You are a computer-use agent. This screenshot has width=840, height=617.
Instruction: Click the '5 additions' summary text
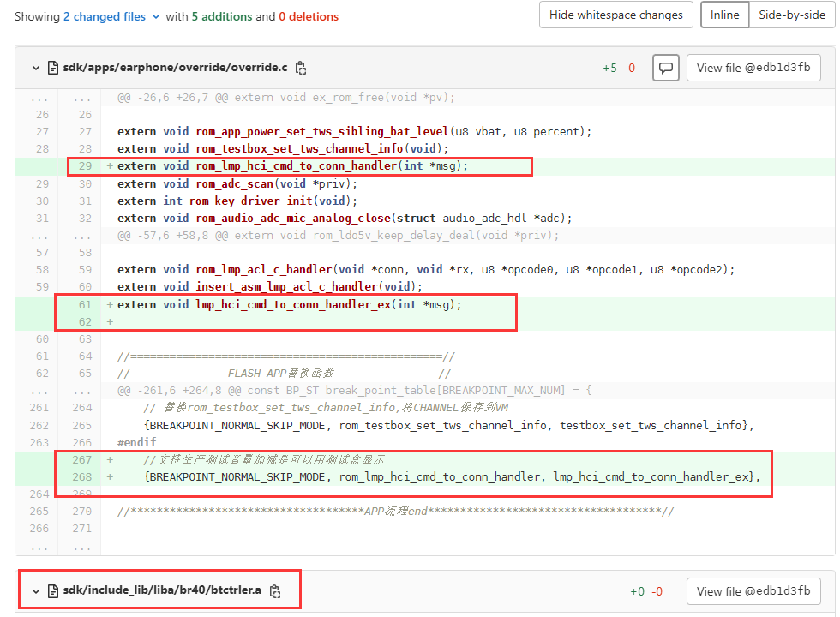pos(222,16)
